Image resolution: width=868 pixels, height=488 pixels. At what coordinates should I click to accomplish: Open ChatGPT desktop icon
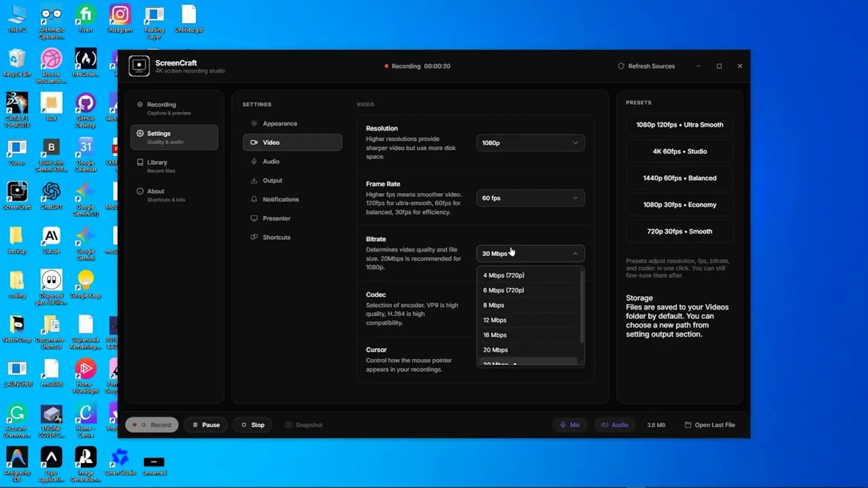point(52,196)
